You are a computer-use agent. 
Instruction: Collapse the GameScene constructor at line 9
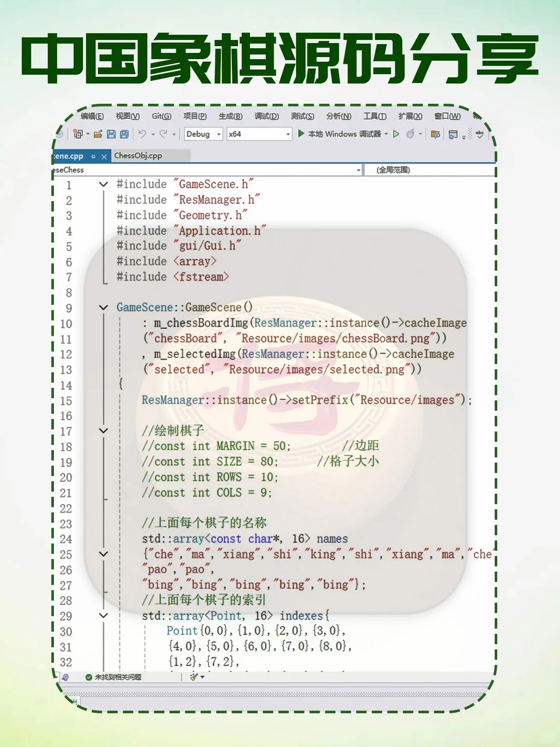pyautogui.click(x=103, y=308)
